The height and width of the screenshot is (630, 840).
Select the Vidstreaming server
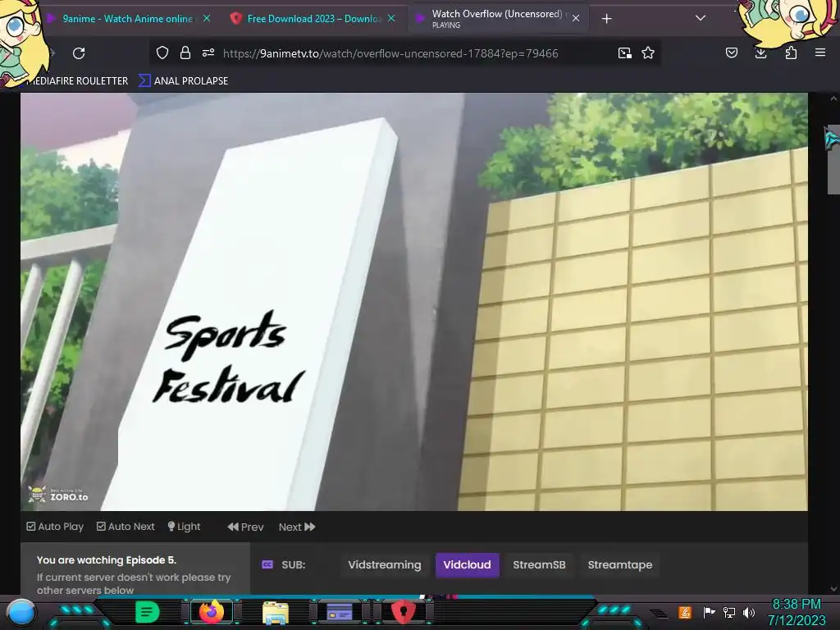point(385,564)
